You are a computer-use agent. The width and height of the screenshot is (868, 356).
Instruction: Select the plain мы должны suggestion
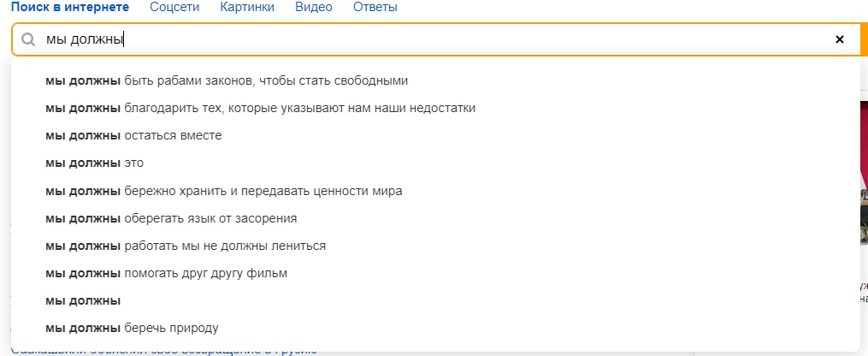pos(83,300)
